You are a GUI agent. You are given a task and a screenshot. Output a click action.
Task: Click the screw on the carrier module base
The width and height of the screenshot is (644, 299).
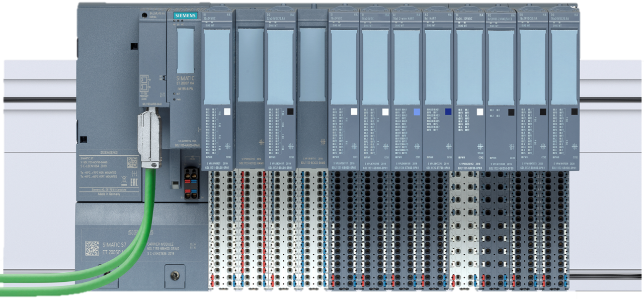175,275
